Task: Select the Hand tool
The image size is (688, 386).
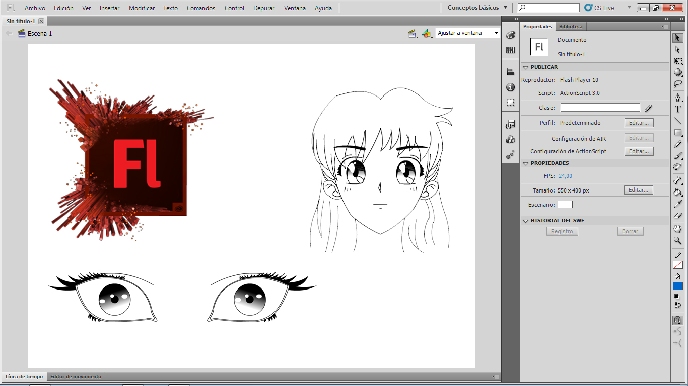Action: (x=677, y=229)
